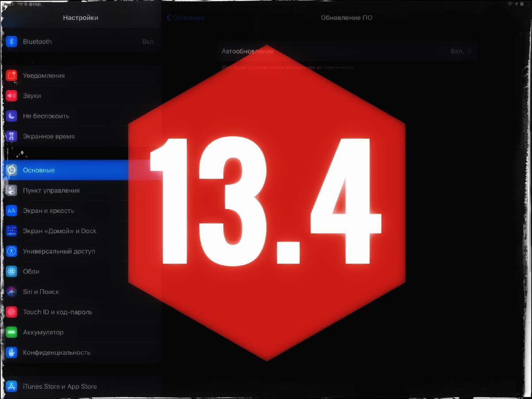The height and width of the screenshot is (399, 532).
Task: Click the Экран и яркость icon
Action: click(12, 211)
